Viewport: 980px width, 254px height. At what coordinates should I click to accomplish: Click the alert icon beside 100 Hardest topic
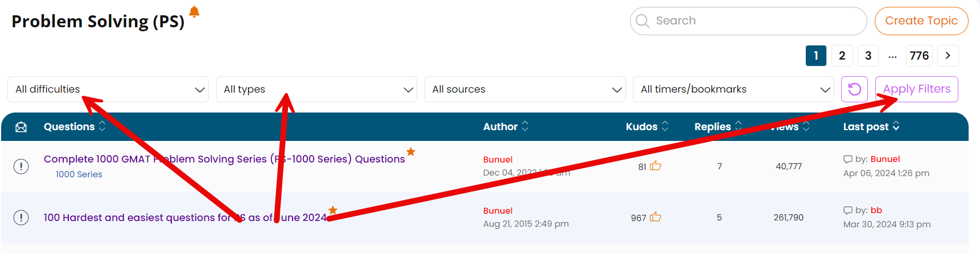(21, 218)
